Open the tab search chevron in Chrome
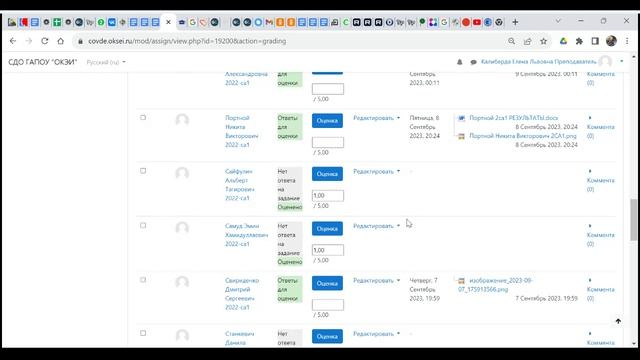 coord(558,21)
